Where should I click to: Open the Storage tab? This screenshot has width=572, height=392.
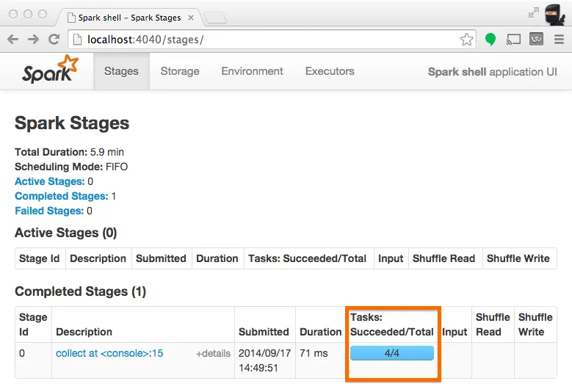pos(180,71)
